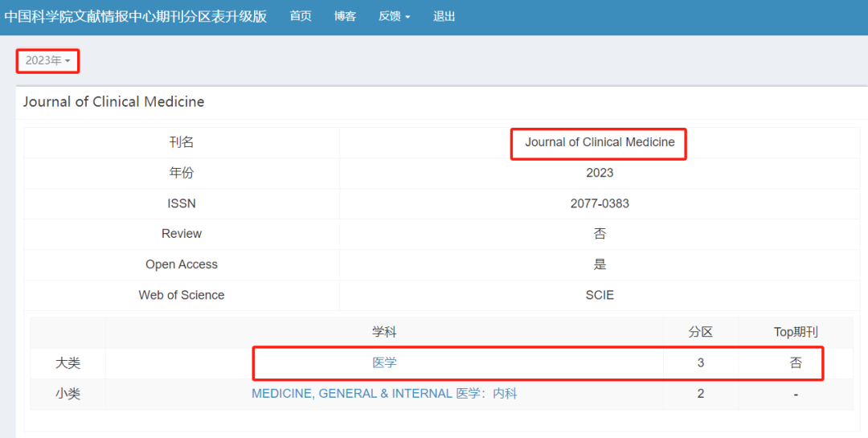Click Top期刊 dash in 小类 row
Screen dimensions: 868x438
point(796,395)
